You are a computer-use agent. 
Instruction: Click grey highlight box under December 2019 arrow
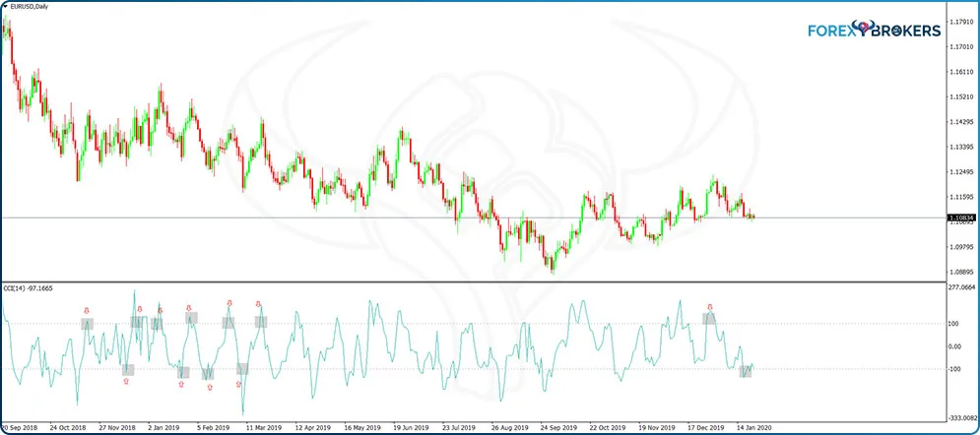coord(709,318)
